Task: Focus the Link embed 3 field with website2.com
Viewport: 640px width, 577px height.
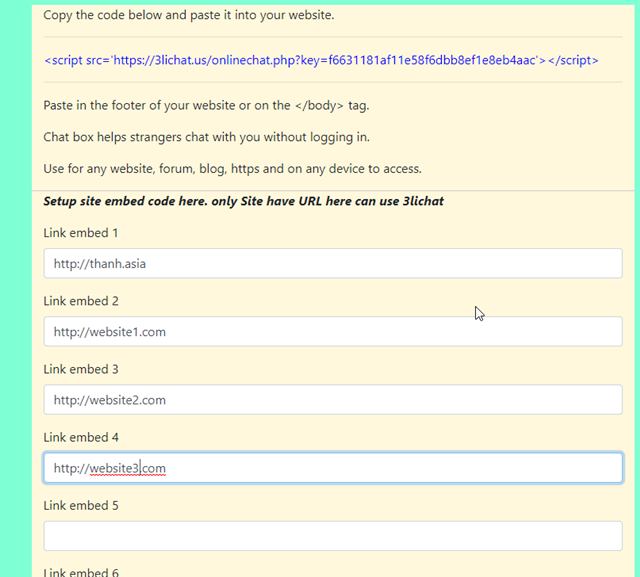Action: (x=333, y=399)
